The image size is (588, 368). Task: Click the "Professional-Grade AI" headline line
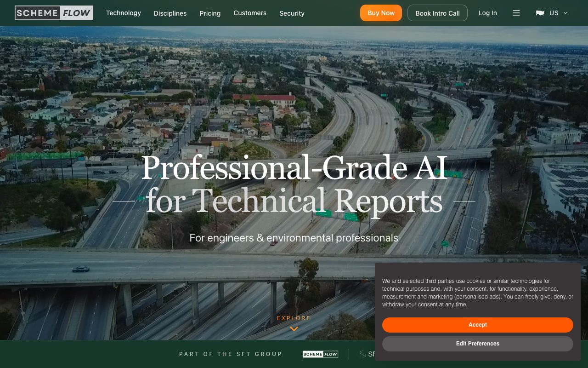(294, 168)
